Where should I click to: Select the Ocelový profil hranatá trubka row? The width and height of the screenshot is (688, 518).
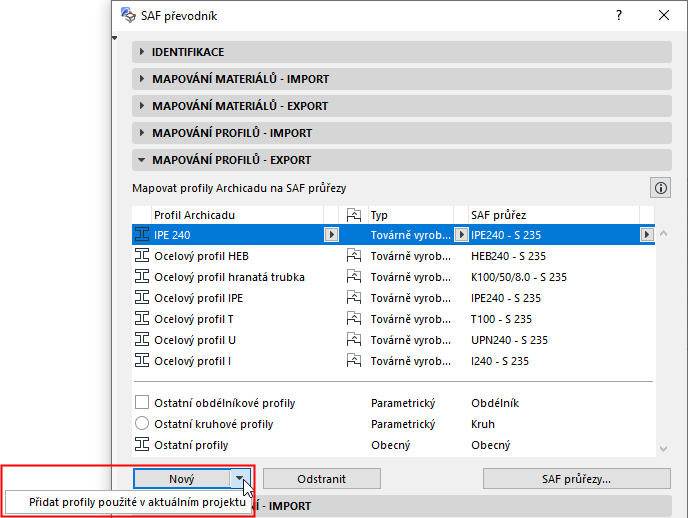click(x=393, y=277)
